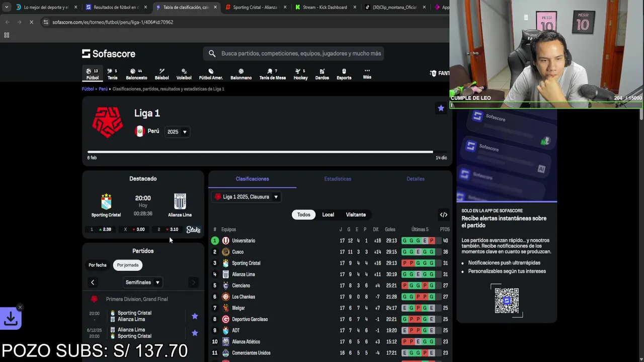Select the Por jornada matches filter
The width and height of the screenshot is (644, 362).
click(128, 265)
